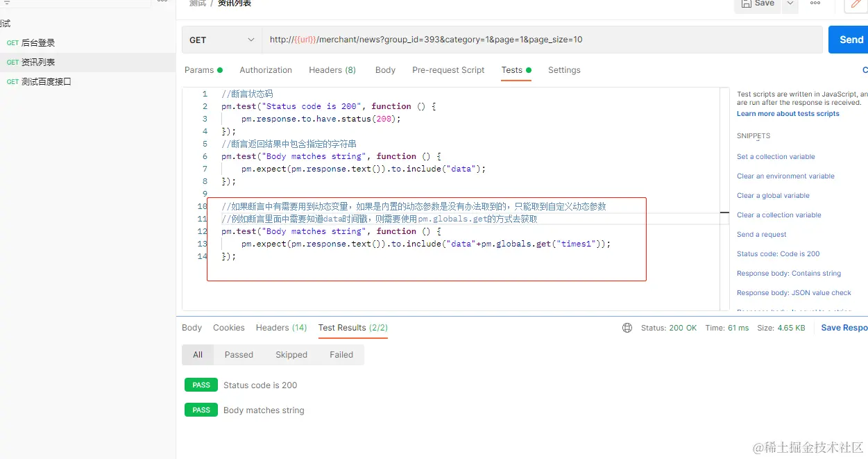Viewport: 868px width, 459px height.
Task: Open the Headers (8) request tab
Action: pyautogui.click(x=332, y=70)
